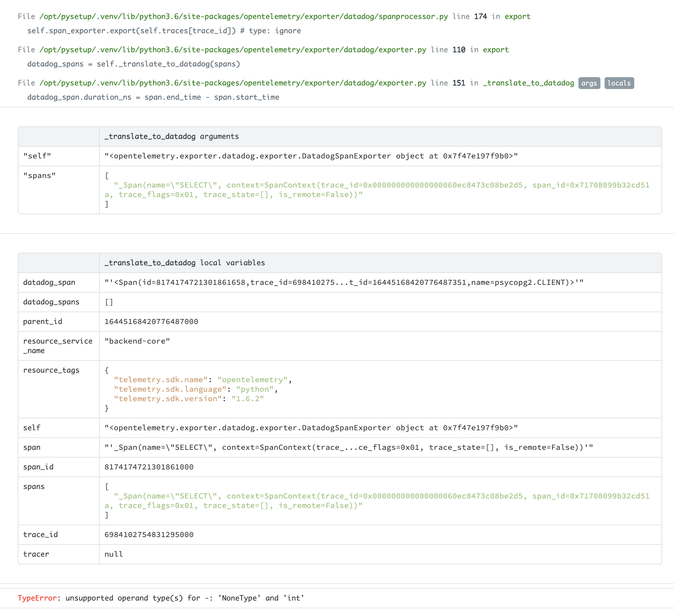
Task: Click the datadog_span local variable row
Action: click(49, 282)
